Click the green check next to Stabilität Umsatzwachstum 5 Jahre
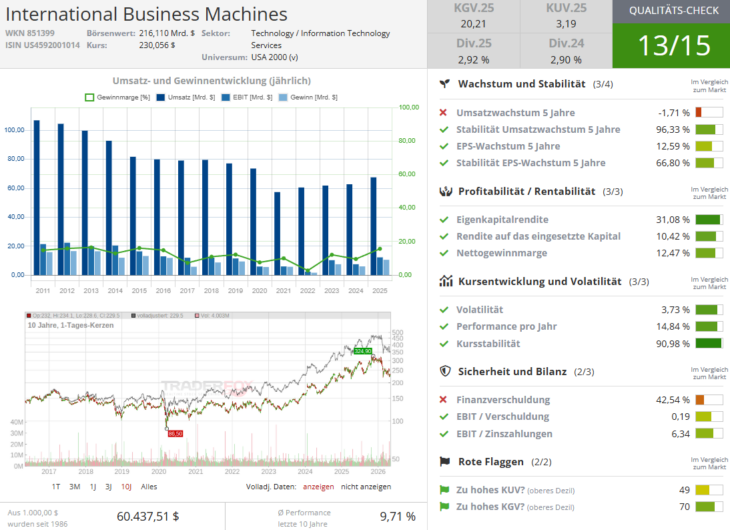 point(444,129)
